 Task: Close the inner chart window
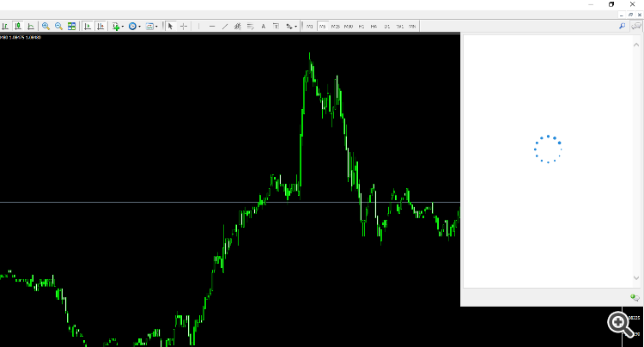tap(640, 15)
